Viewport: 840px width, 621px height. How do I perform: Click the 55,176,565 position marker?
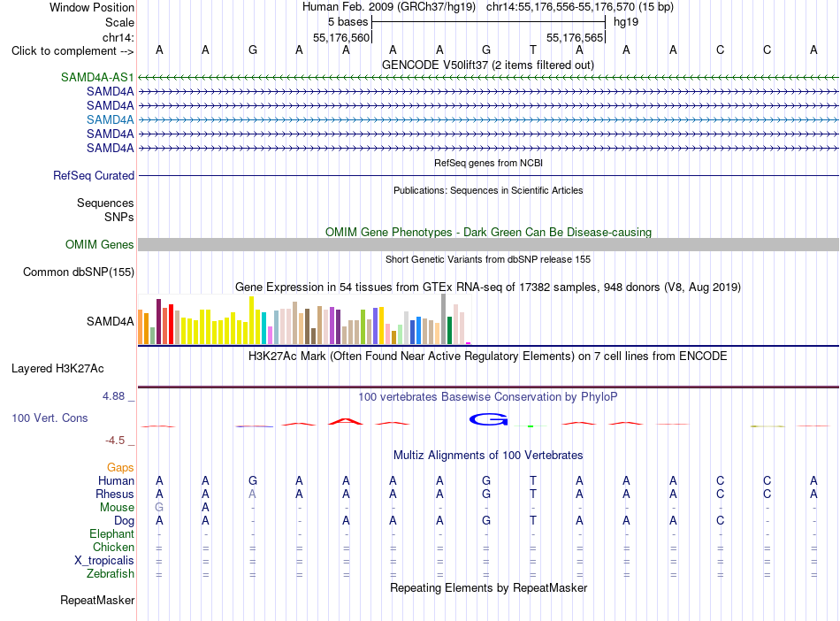tap(575, 37)
